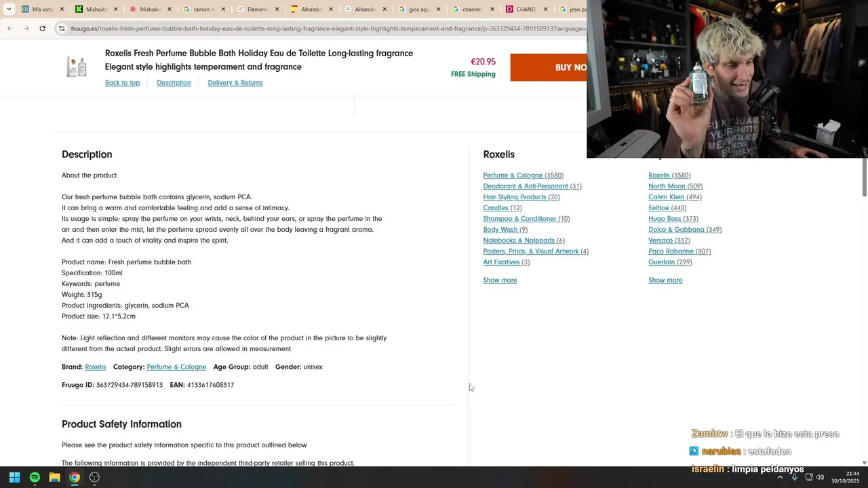The image size is (868, 488).
Task: Go forward using browser forward arrow
Action: pos(26,28)
